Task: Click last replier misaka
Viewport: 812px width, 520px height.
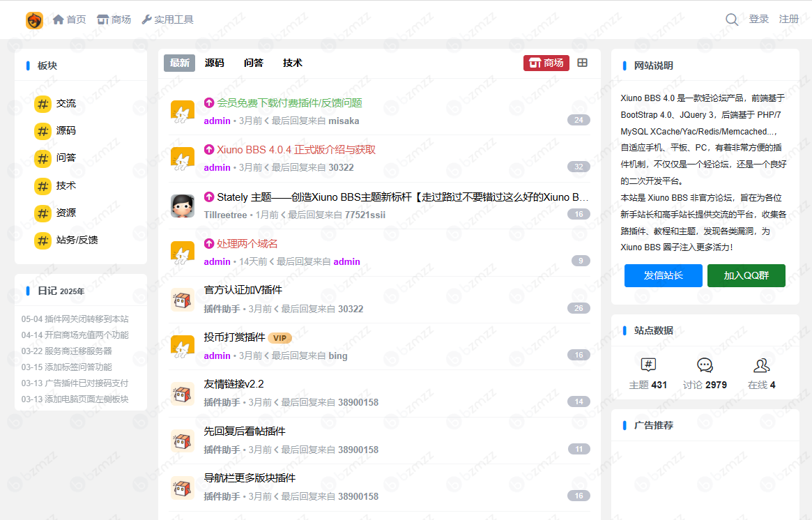Action: coord(344,121)
